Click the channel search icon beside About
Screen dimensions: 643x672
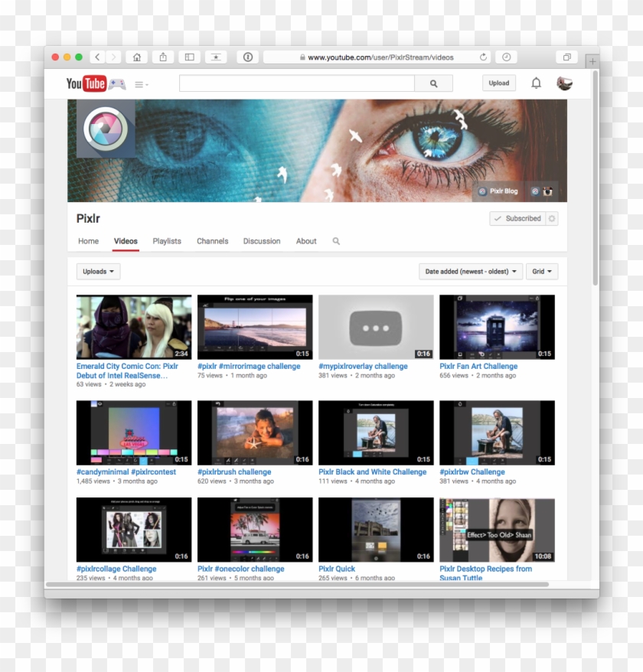pos(335,241)
